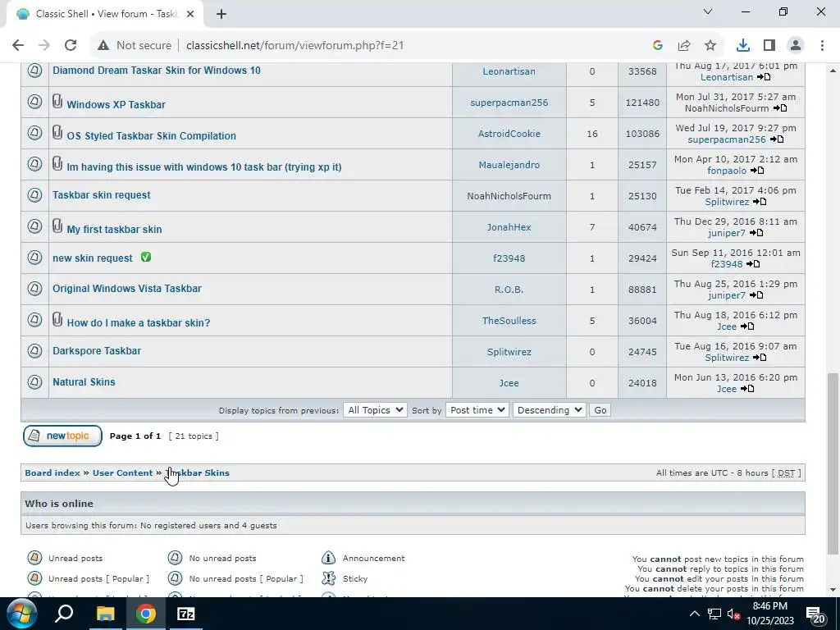Open the tab search chevron in title bar
Viewport: 840px width, 630px height.
click(x=708, y=11)
